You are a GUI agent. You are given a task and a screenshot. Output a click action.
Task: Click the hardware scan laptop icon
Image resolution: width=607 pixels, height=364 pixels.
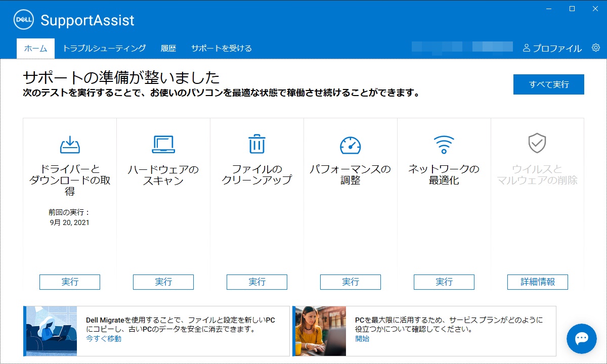[163, 145]
